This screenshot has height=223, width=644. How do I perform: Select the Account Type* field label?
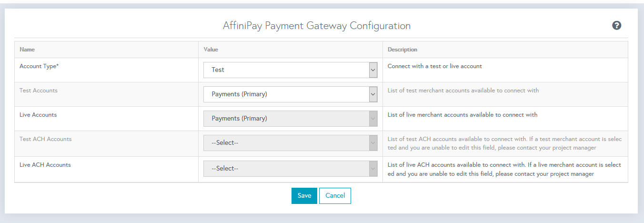[39, 66]
